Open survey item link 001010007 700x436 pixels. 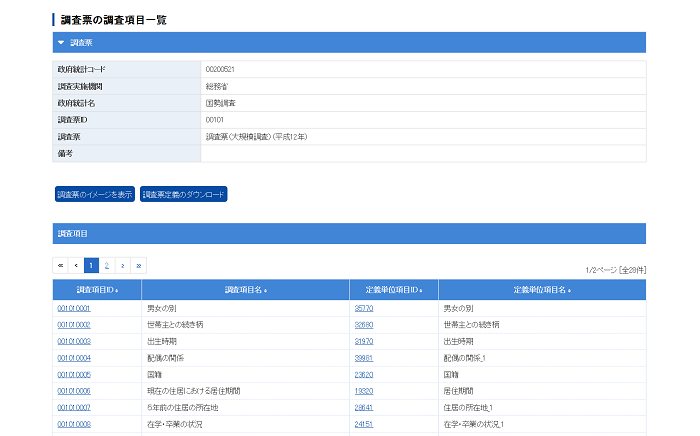pyautogui.click(x=74, y=407)
